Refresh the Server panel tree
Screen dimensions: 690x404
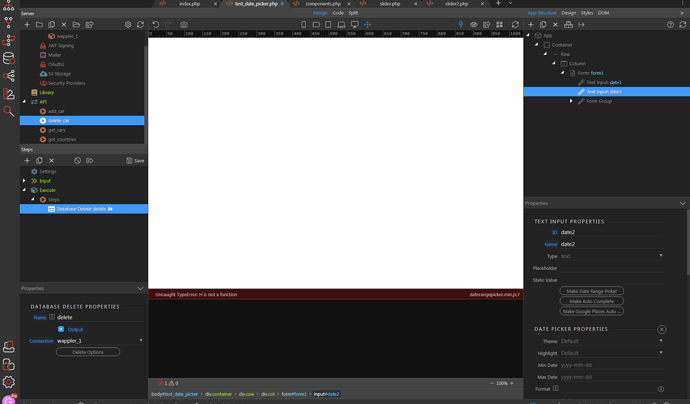(140, 25)
